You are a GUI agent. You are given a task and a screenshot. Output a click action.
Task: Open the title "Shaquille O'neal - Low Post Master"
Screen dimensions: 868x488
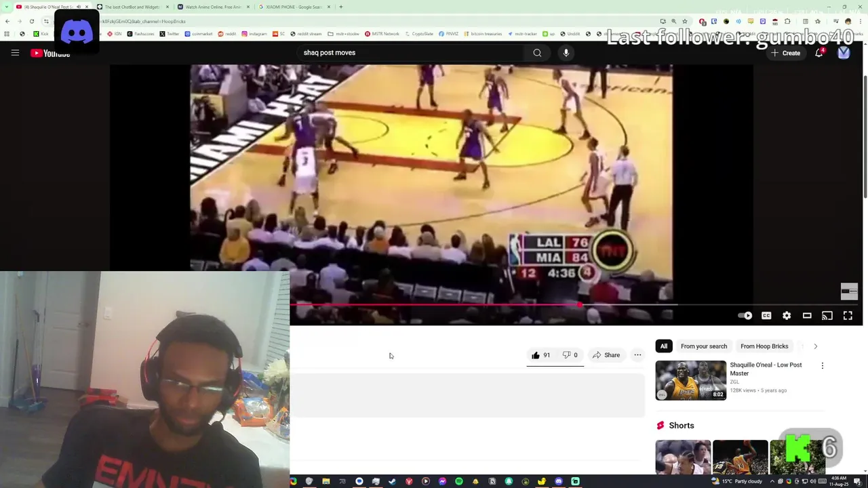tap(766, 369)
